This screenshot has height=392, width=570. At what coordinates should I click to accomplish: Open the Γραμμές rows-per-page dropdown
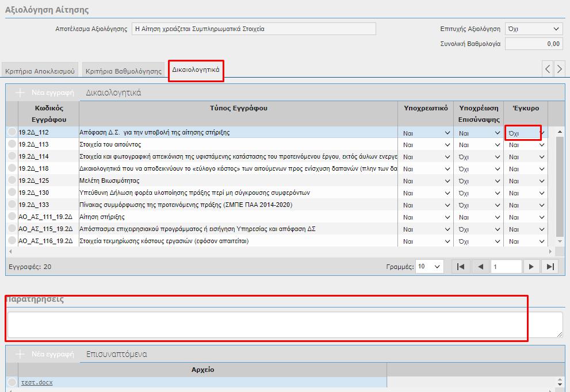pyautogui.click(x=429, y=267)
